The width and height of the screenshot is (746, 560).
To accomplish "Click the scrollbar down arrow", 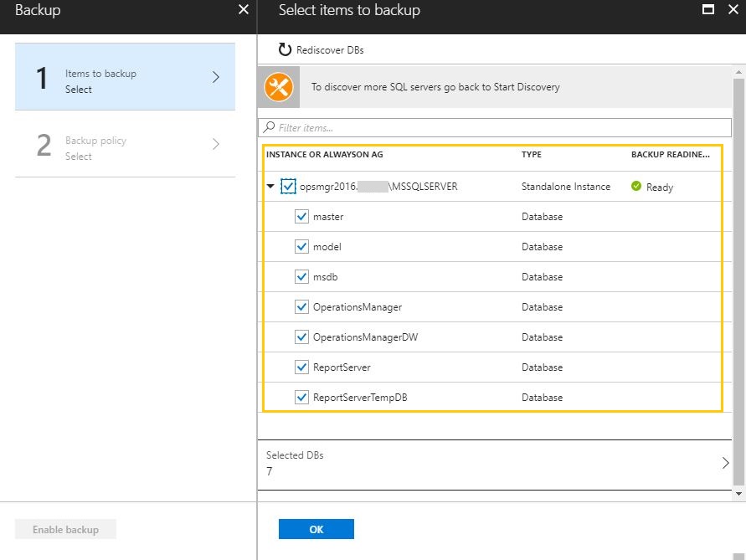I will tap(738, 494).
